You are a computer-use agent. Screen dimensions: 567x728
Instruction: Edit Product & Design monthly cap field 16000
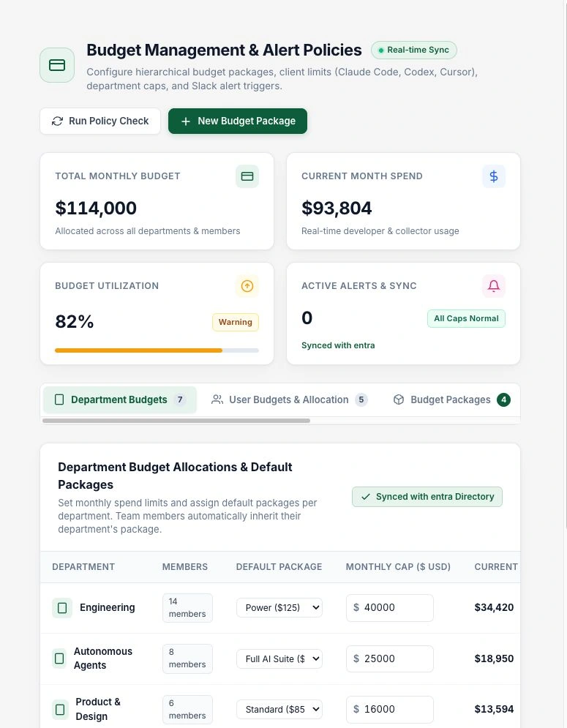(x=390, y=710)
